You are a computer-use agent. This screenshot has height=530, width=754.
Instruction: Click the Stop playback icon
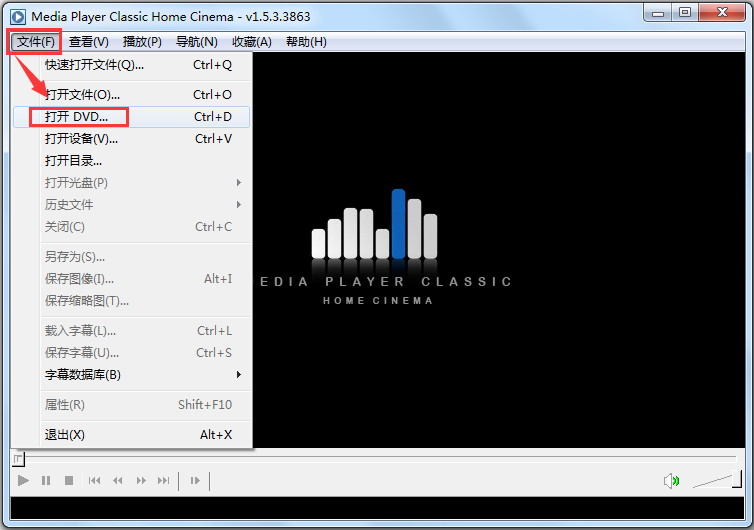point(69,481)
